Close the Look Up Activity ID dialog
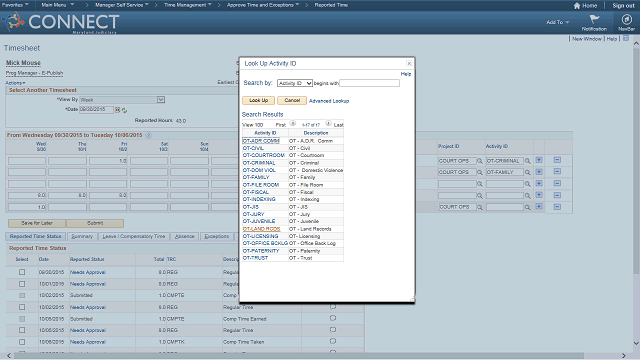 (x=409, y=63)
